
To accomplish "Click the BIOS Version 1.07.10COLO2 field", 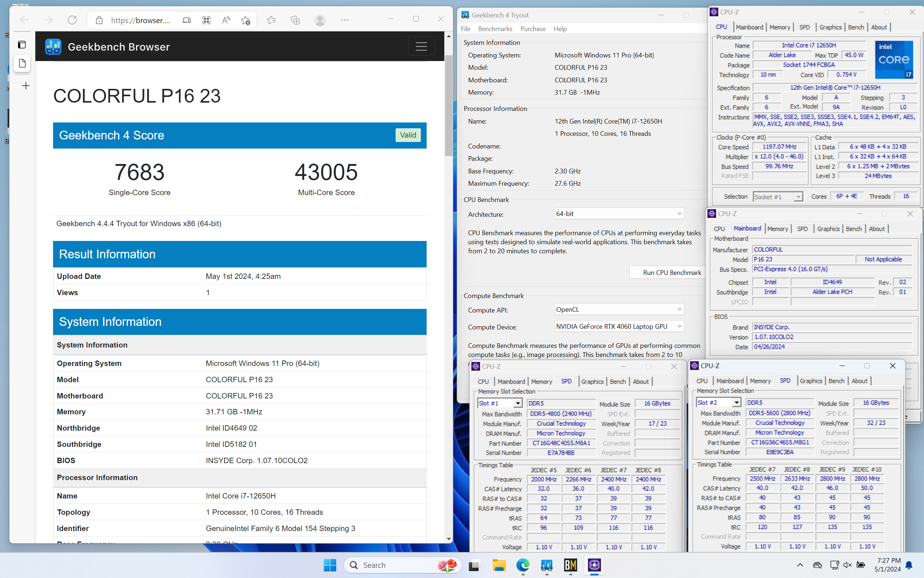I will coord(832,337).
